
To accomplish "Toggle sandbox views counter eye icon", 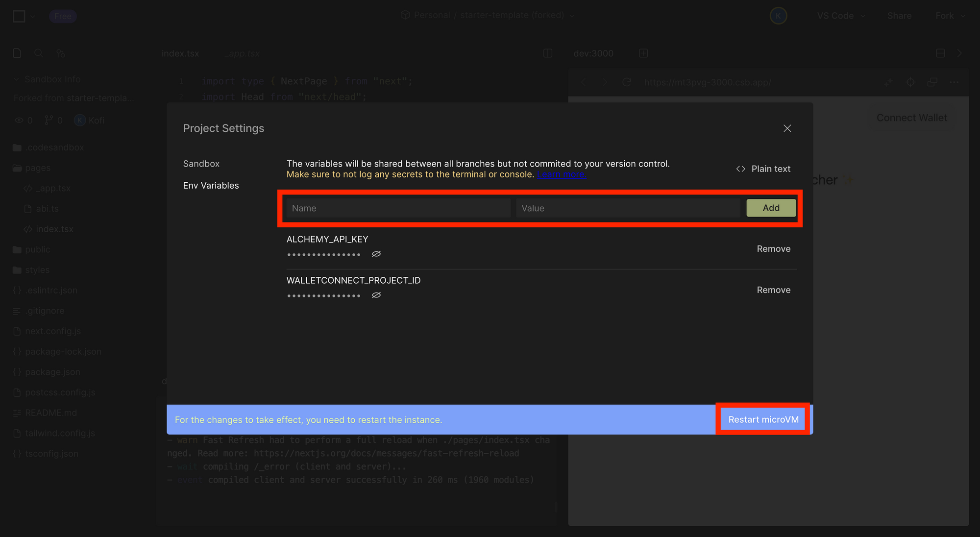I will pyautogui.click(x=19, y=120).
